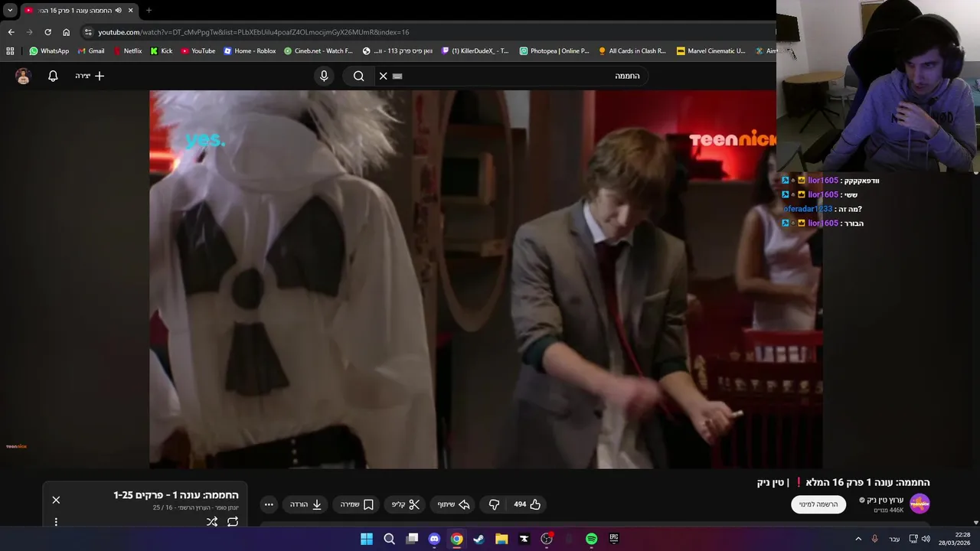Open the YouTube bookmark
The height and width of the screenshot is (551, 980).
pos(198,51)
